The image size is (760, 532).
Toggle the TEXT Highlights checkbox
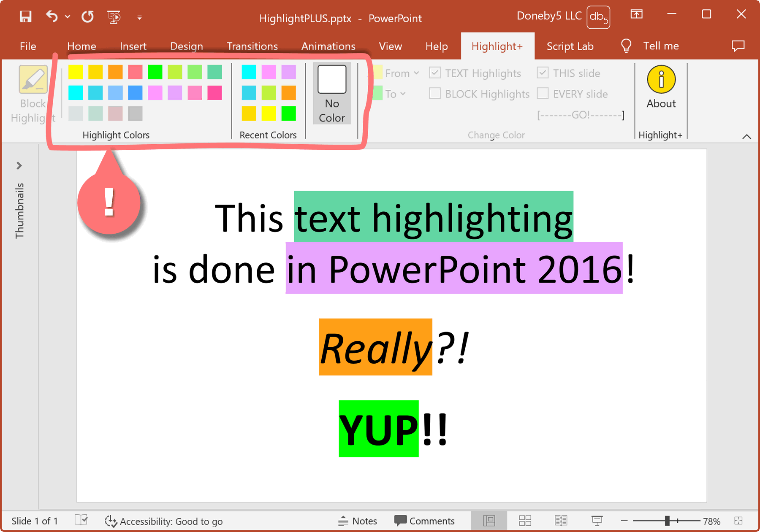(435, 73)
